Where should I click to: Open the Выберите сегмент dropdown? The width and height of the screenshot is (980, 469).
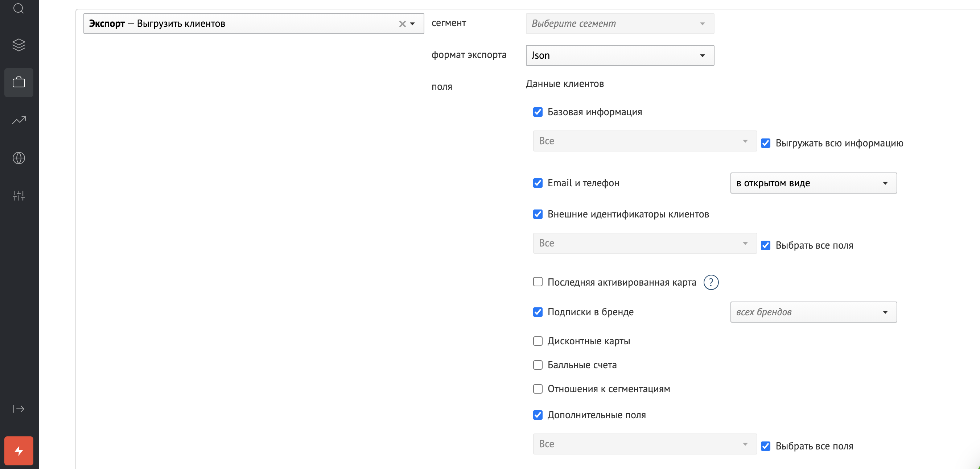620,24
